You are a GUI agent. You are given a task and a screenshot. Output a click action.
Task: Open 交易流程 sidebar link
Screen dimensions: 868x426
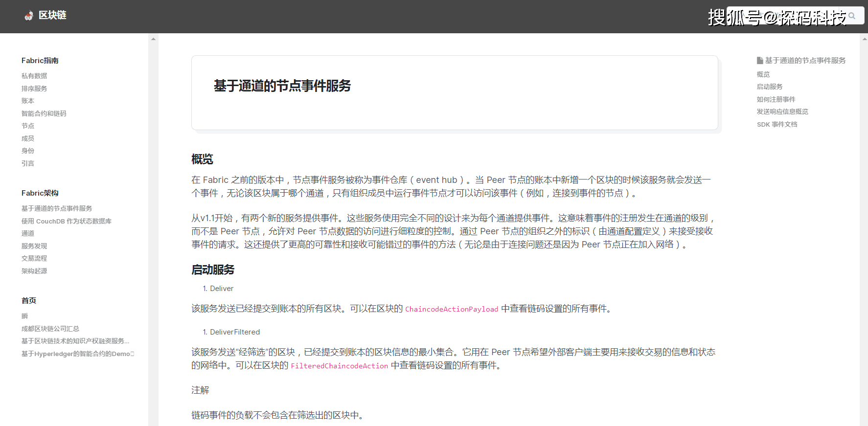pos(34,258)
